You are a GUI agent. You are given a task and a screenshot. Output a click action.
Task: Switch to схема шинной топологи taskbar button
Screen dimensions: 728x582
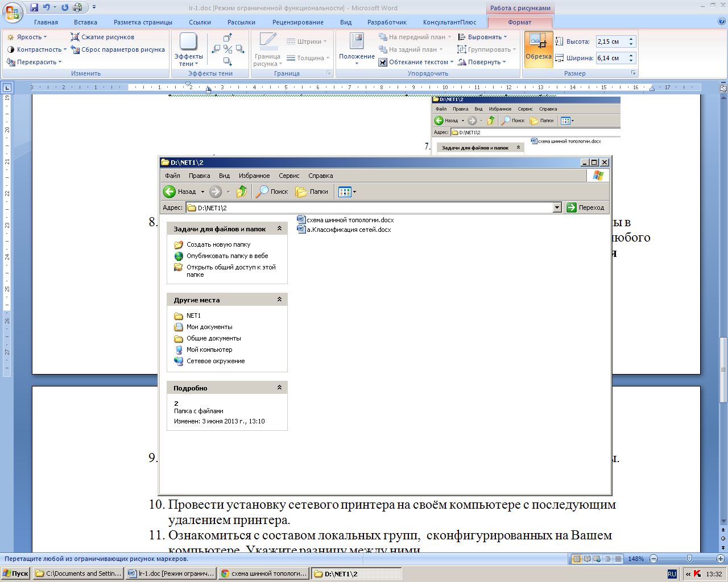264,573
